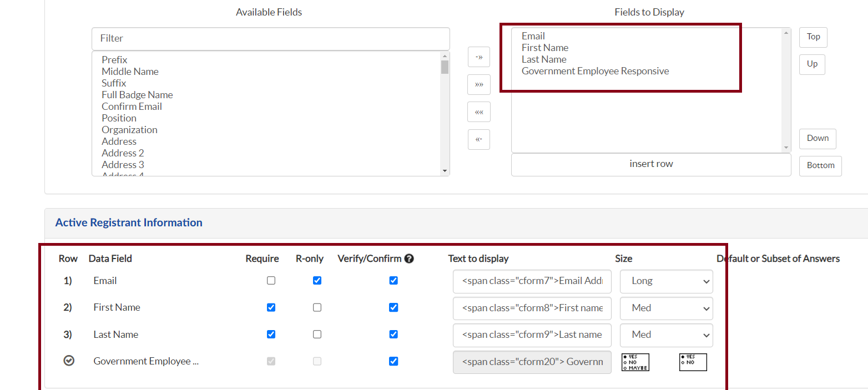Image resolution: width=868 pixels, height=390 pixels.
Task: Click the Top button
Action: click(x=813, y=37)
